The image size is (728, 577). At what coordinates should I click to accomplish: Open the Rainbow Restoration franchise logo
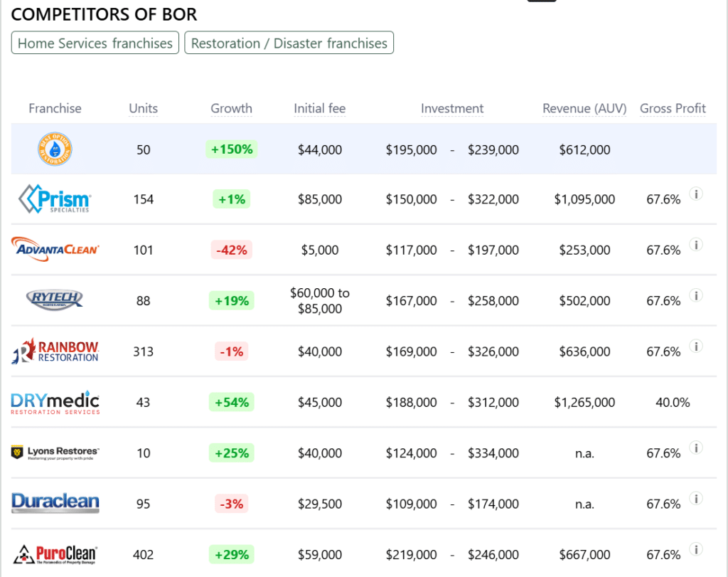(55, 351)
